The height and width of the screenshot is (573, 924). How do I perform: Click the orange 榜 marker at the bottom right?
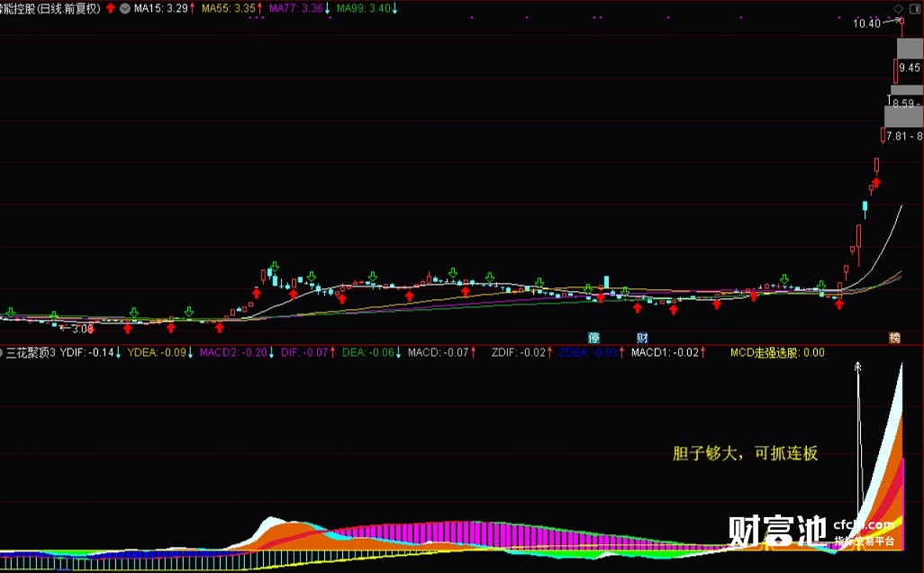894,338
